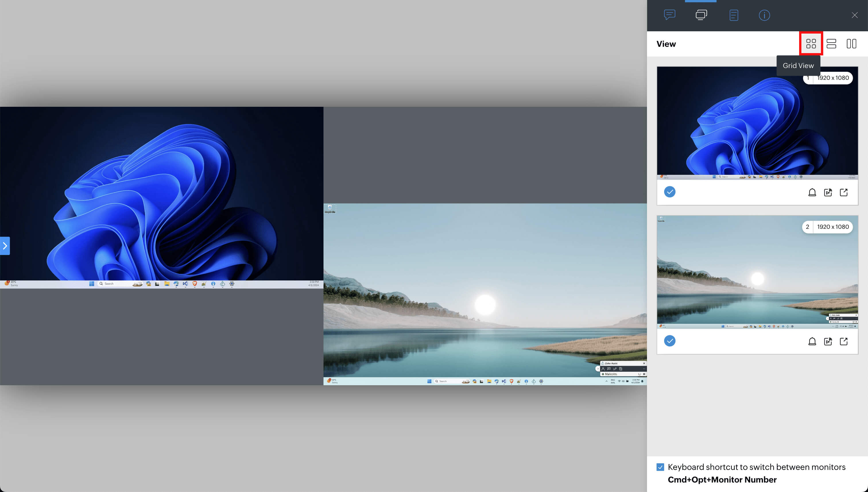
Task: Click monitor 2 stream share icon
Action: pos(828,341)
